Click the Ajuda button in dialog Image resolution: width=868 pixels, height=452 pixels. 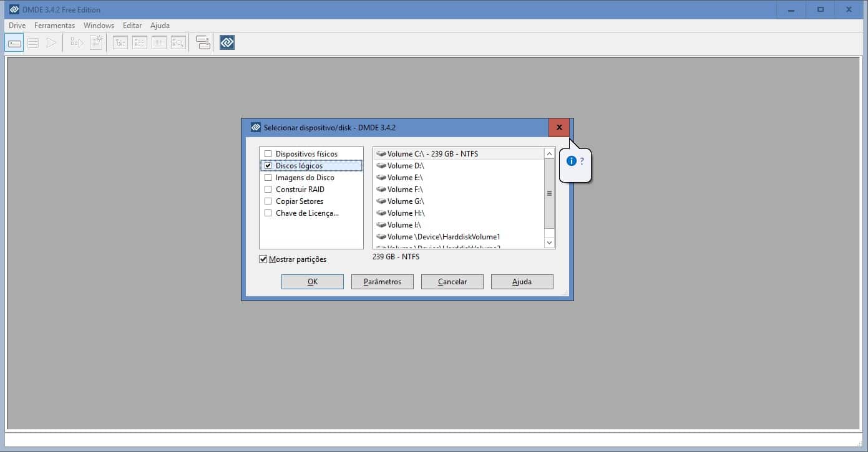click(x=522, y=282)
